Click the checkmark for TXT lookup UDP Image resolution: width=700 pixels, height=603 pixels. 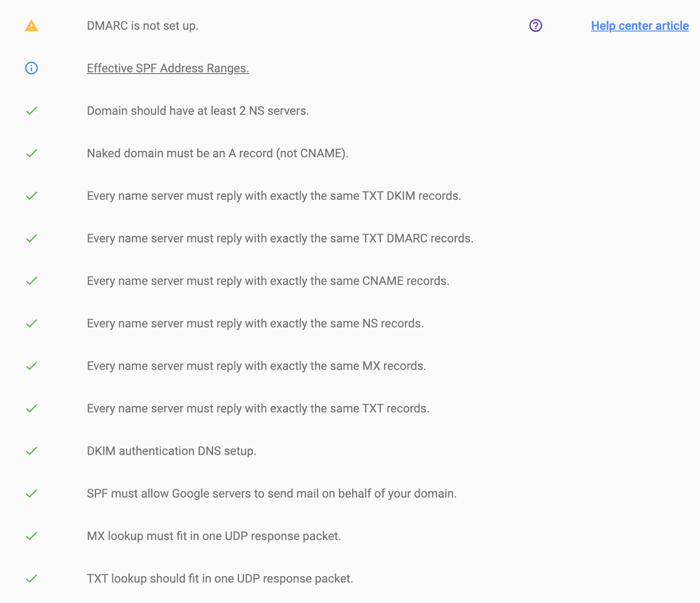click(31, 578)
